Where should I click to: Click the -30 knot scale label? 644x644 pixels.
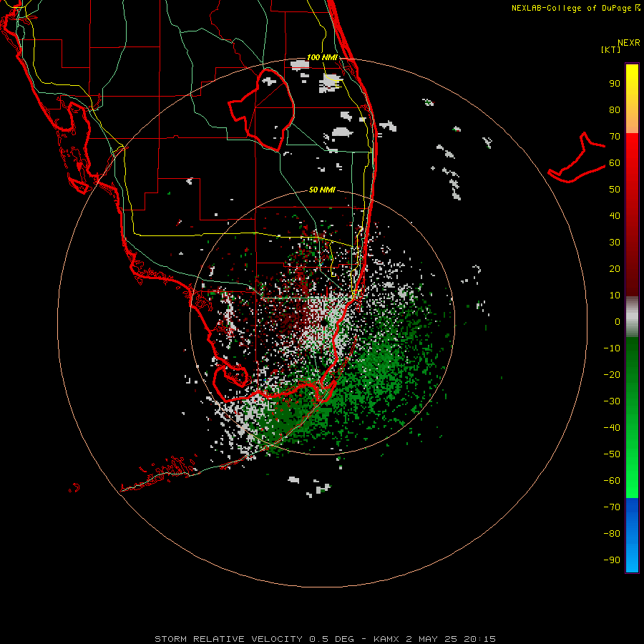click(x=612, y=401)
